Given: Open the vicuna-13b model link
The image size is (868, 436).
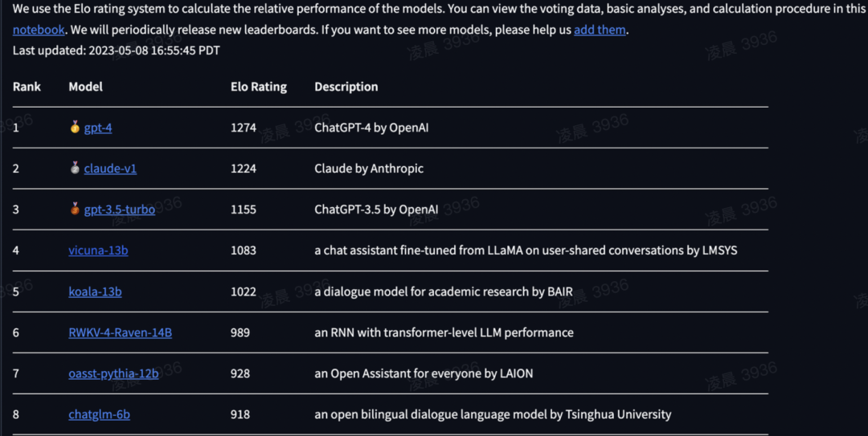Looking at the screenshot, I should coord(98,251).
